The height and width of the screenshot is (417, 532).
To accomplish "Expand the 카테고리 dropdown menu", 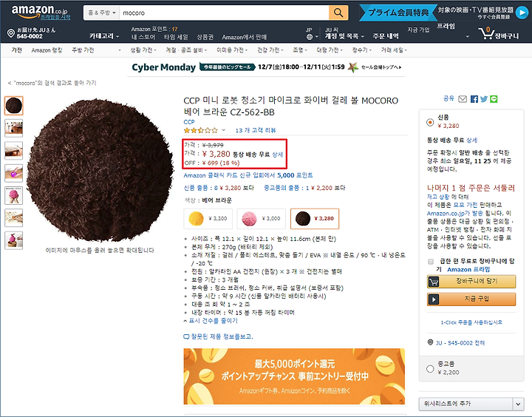I will tap(104, 36).
